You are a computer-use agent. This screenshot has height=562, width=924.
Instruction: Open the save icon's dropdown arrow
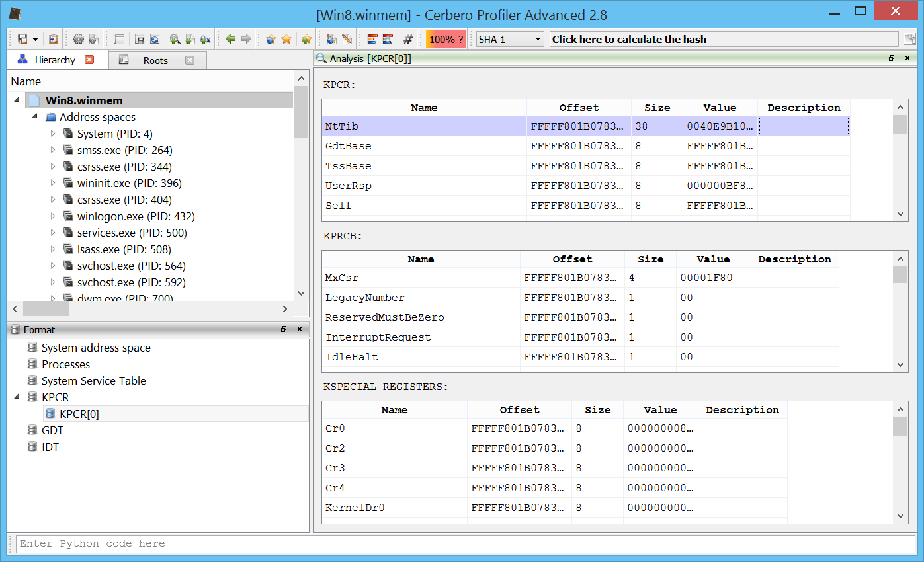pos(35,40)
